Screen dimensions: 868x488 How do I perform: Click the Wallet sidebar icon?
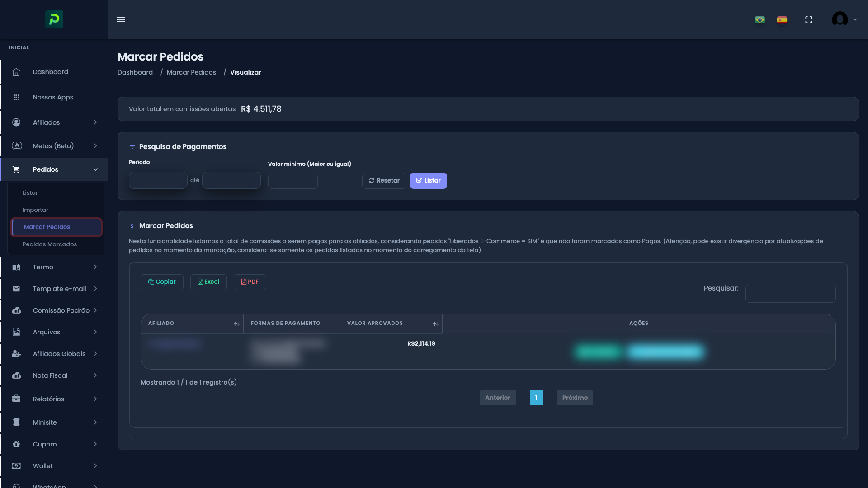point(16,466)
